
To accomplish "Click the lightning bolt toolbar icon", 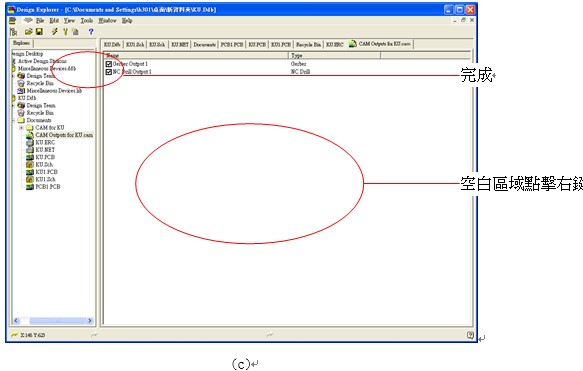I will point(55,32).
